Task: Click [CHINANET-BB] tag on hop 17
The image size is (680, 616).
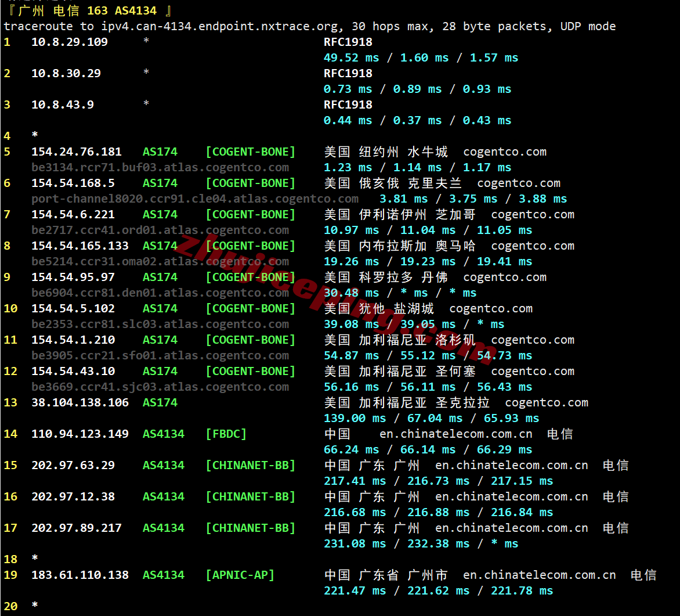Action: tap(250, 528)
